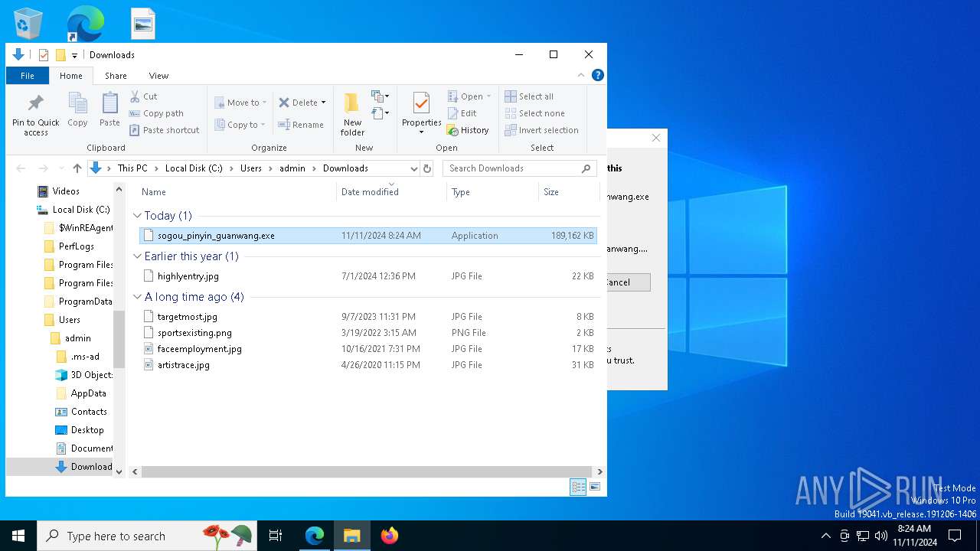Screen dimensions: 980x551
Task: Pin selected item to Quick access
Action: tap(35, 115)
